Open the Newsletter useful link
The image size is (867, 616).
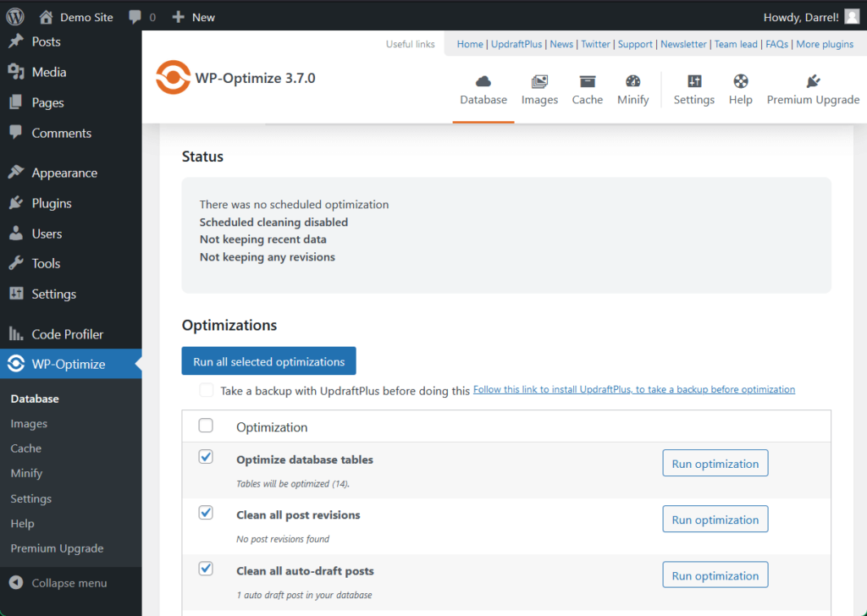(x=683, y=44)
